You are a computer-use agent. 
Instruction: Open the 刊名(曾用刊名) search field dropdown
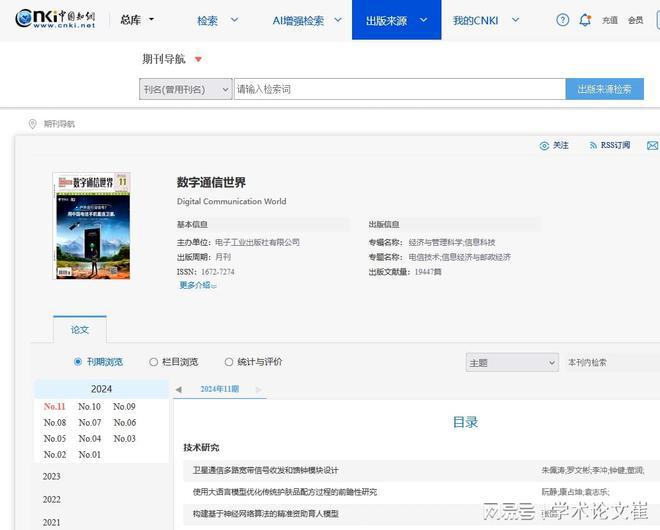(186, 89)
